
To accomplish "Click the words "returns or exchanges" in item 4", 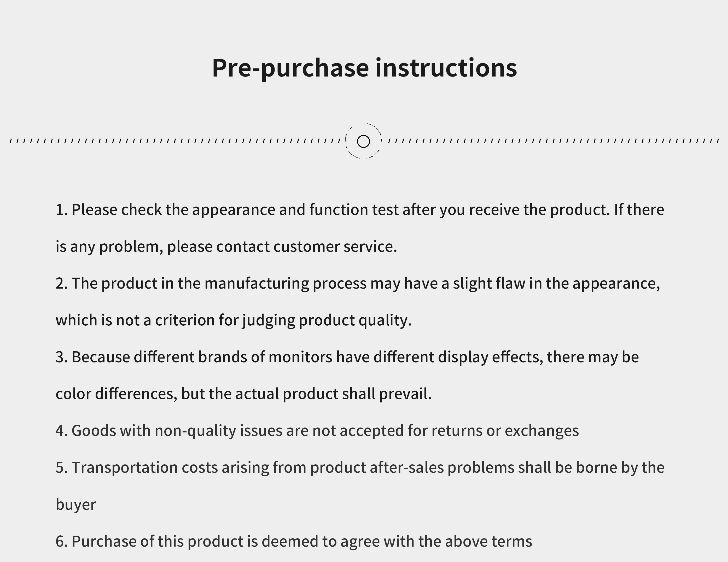I will click(x=505, y=431).
